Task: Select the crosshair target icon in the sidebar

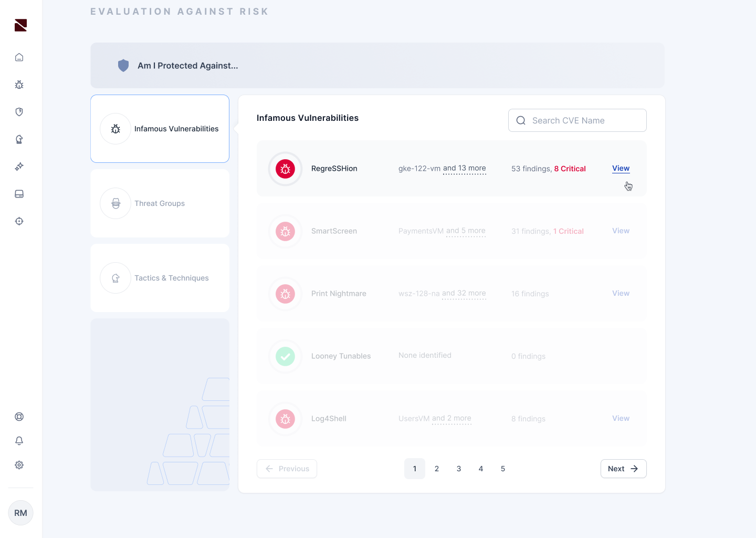Action: (19, 221)
